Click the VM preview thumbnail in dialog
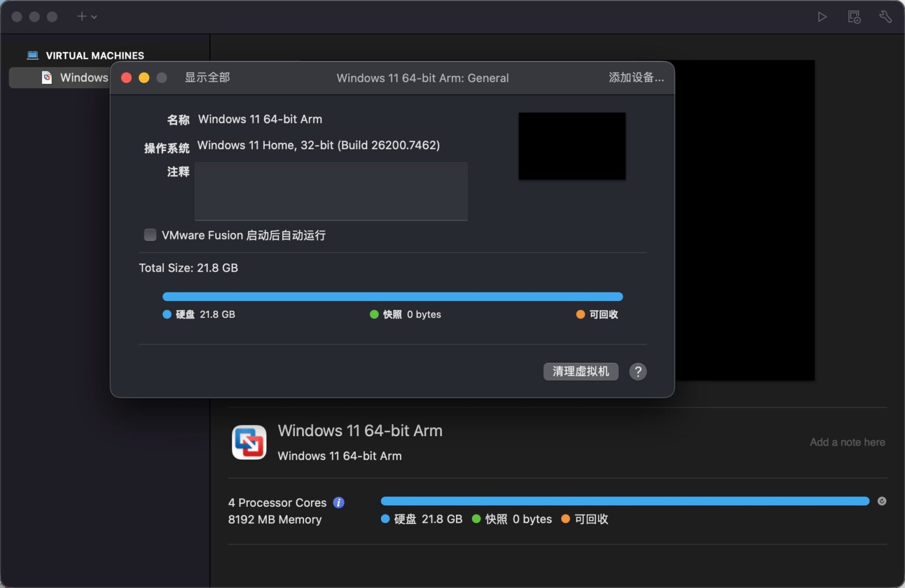The width and height of the screenshot is (905, 588). 572,146
